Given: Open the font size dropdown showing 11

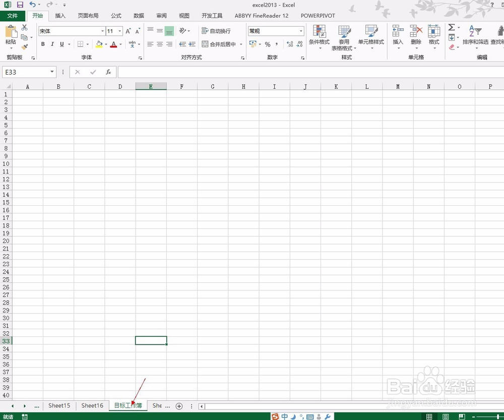Looking at the screenshot, I should point(120,31).
